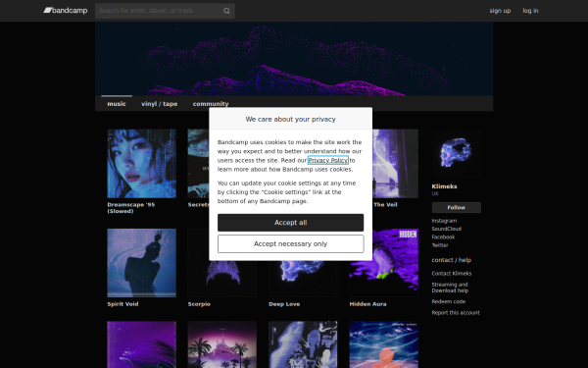Open the Dreamscape '95 (Slowed) album cover
The width and height of the screenshot is (588, 368).
[x=142, y=164]
